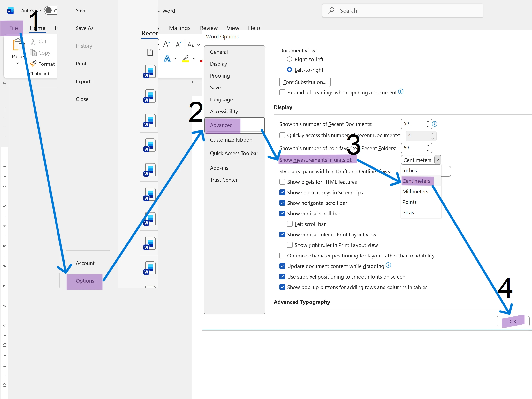532x399 pixels.
Task: Open the measurement units dropdown arrow
Action: point(438,160)
